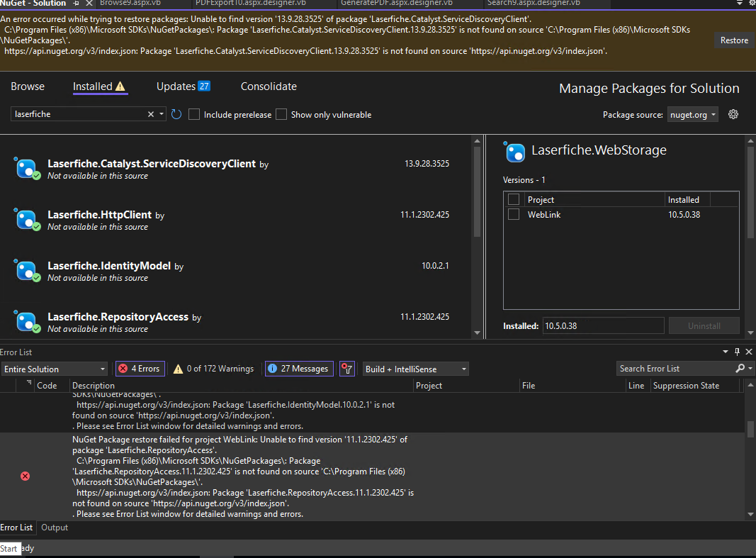Screen dimensions: 756x558
Task: Enable Include prerelease checkbox
Action: pos(194,114)
